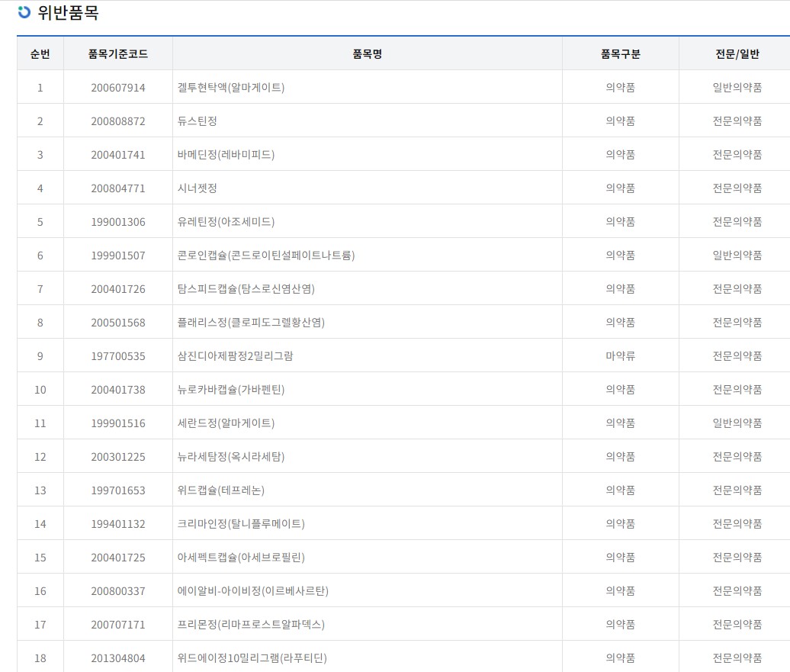Image resolution: width=790 pixels, height=672 pixels.
Task: Select 삼진디아제팜정2밀리그람 product name
Action: click(235, 356)
